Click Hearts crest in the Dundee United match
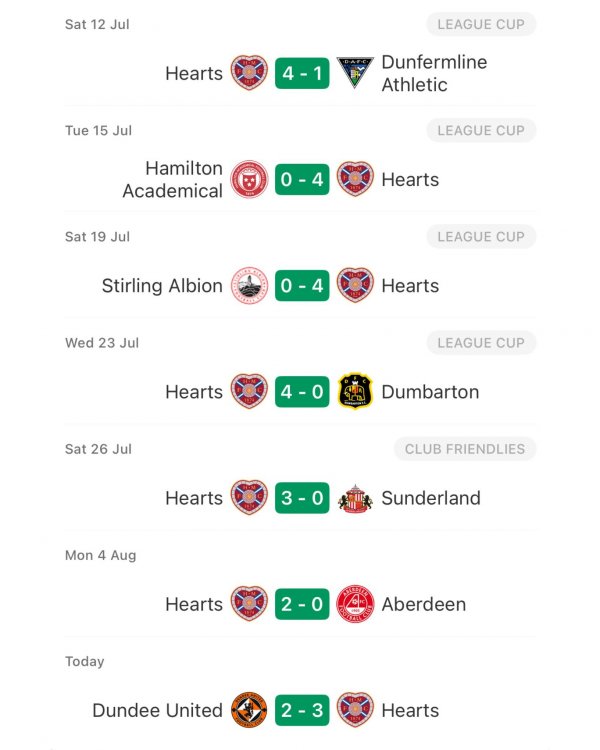The height and width of the screenshot is (750, 600). click(355, 710)
